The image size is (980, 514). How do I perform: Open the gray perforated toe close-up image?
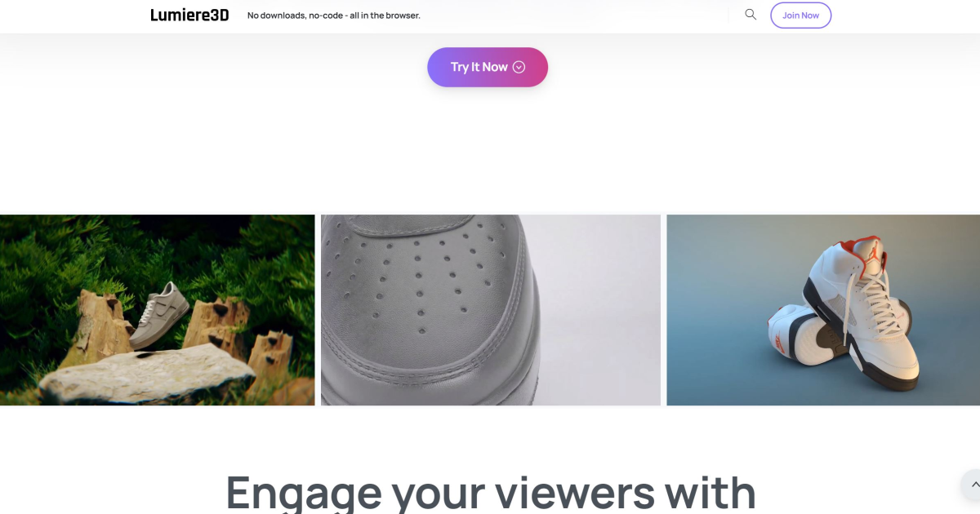(x=490, y=310)
